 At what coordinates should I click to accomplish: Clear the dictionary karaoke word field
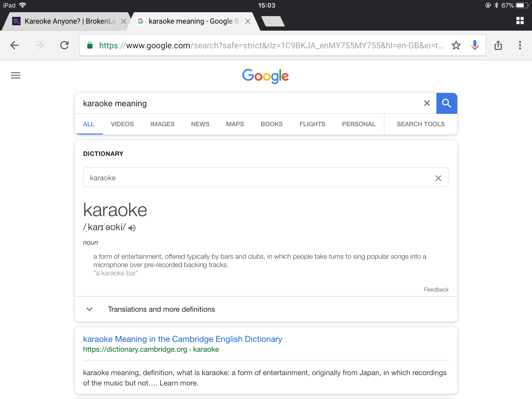(x=438, y=178)
